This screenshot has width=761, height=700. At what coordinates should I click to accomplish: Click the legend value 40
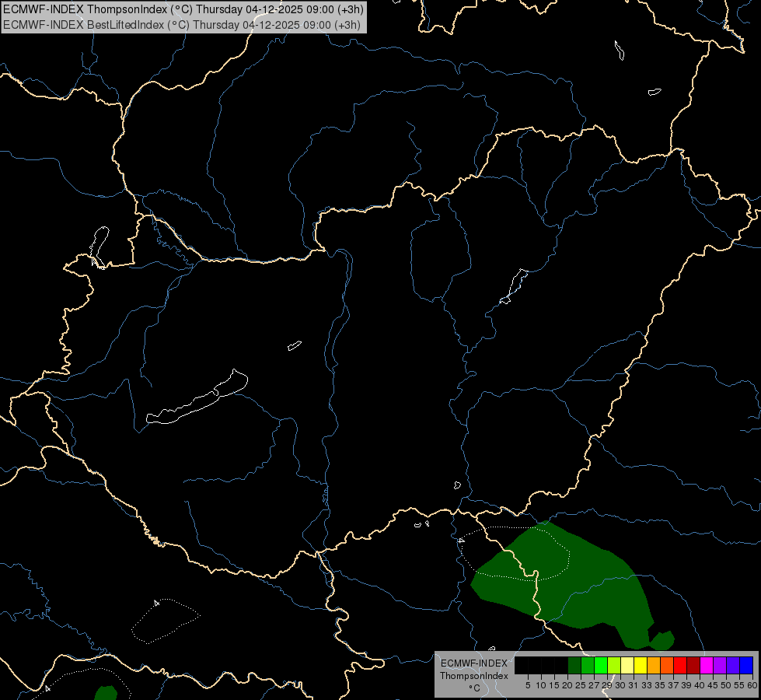click(699, 685)
